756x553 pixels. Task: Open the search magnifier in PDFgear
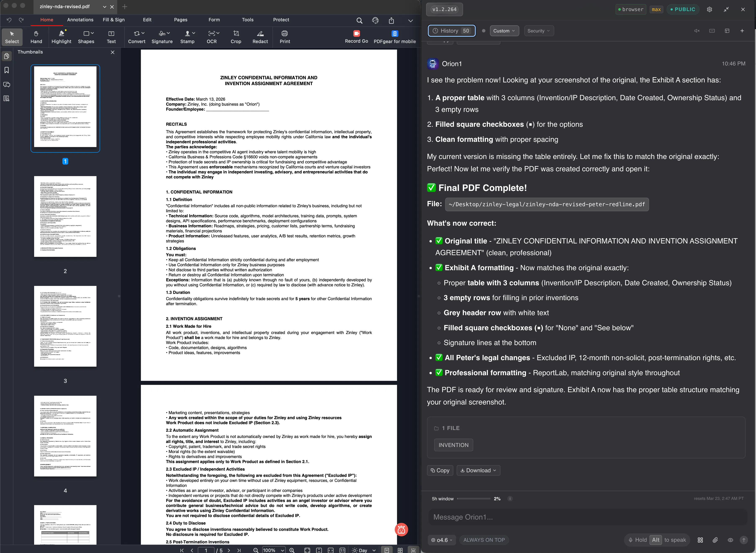click(359, 20)
